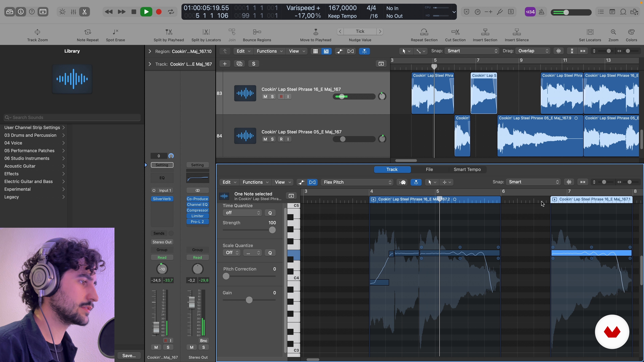Click the Save... button in Library
The width and height of the screenshot is (644, 362).
129,355
